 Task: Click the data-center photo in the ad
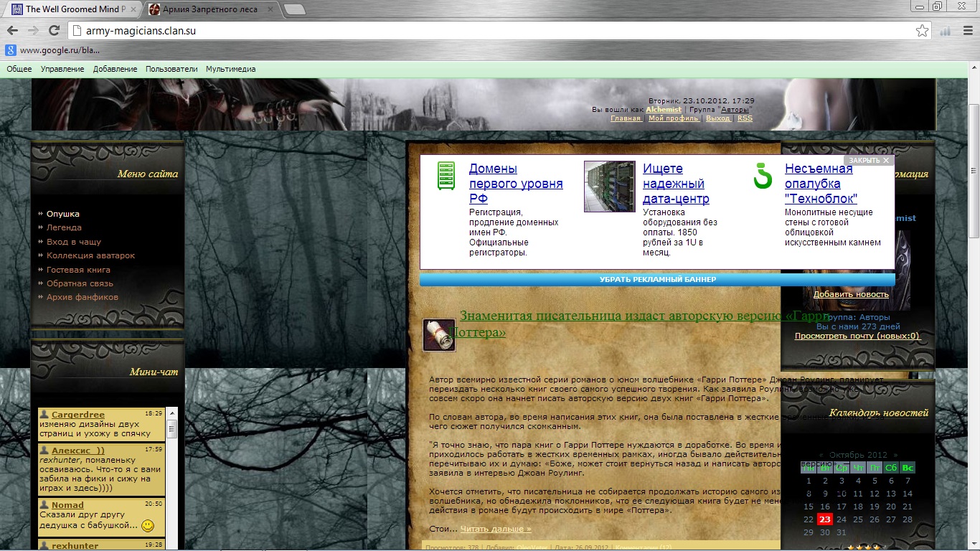click(x=609, y=187)
